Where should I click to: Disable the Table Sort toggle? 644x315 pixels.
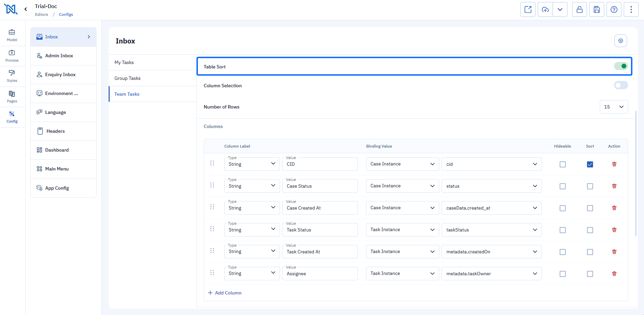[x=621, y=66]
